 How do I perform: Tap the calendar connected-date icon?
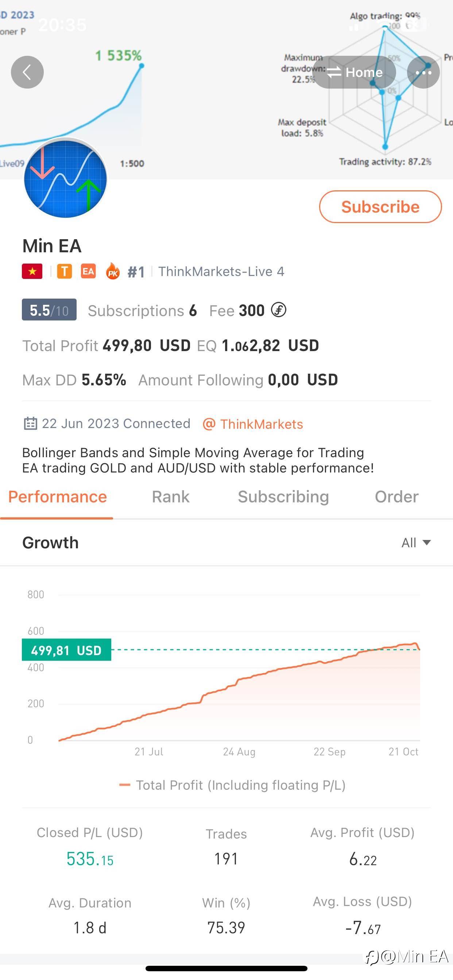click(x=30, y=423)
